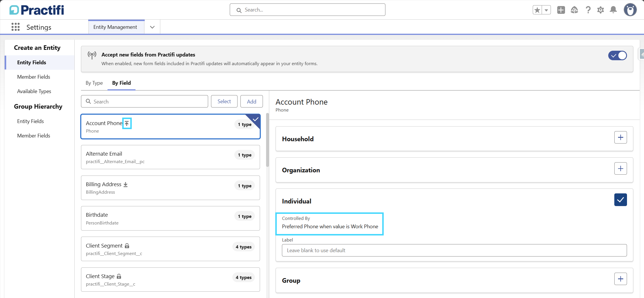Open the help question mark icon
This screenshot has height=298, width=644.
click(588, 10)
